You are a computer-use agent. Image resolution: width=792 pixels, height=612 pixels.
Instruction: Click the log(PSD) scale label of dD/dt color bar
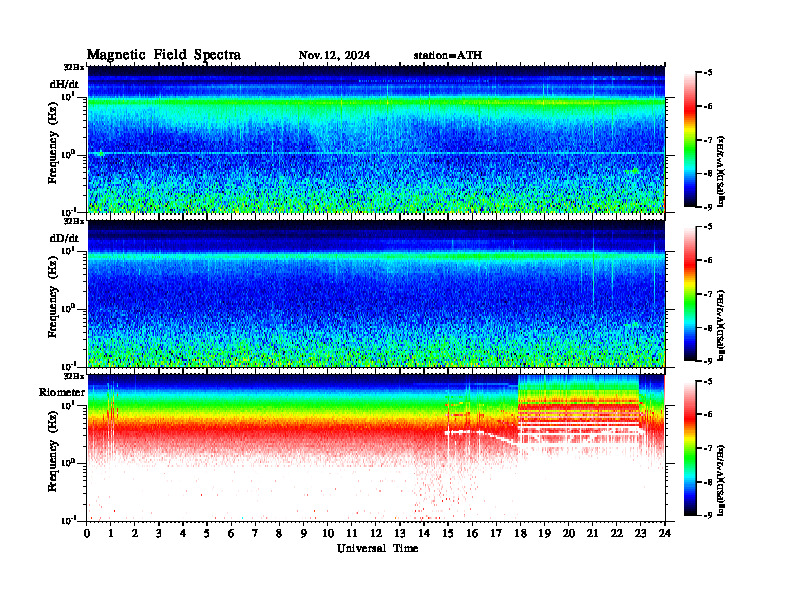click(x=722, y=325)
